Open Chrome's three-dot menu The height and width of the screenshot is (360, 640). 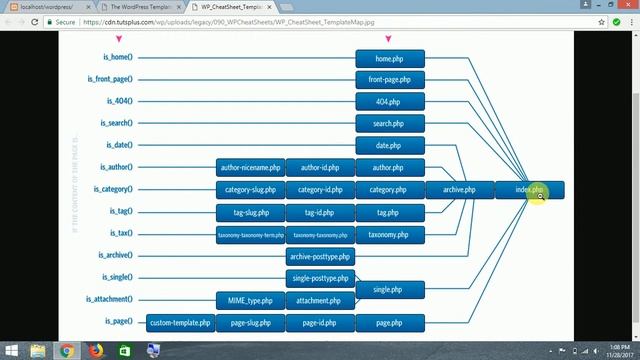click(631, 22)
